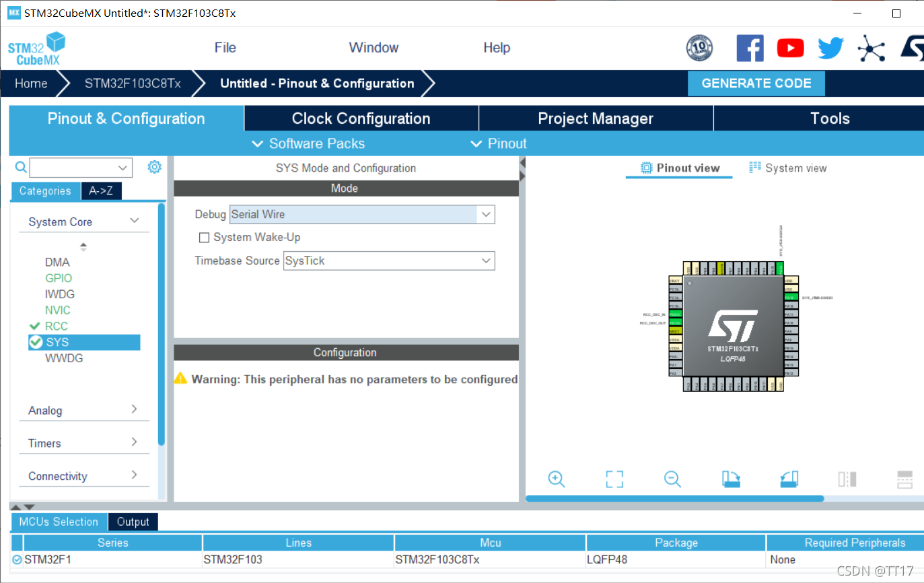Click the checkmark icon beside SYS
Screen dimensions: 924x583
click(x=36, y=342)
